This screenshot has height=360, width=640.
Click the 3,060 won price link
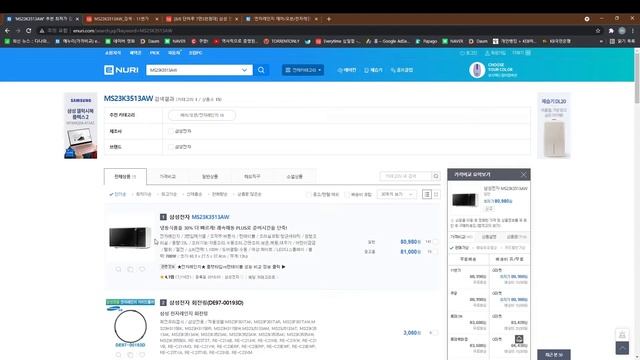coord(411,333)
